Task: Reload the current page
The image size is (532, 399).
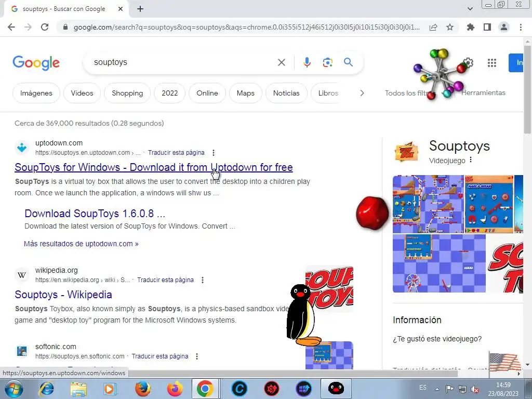Action: 45,27
